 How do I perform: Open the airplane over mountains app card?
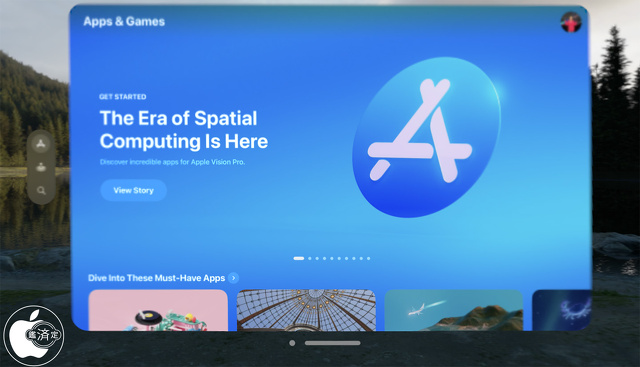[454, 310]
